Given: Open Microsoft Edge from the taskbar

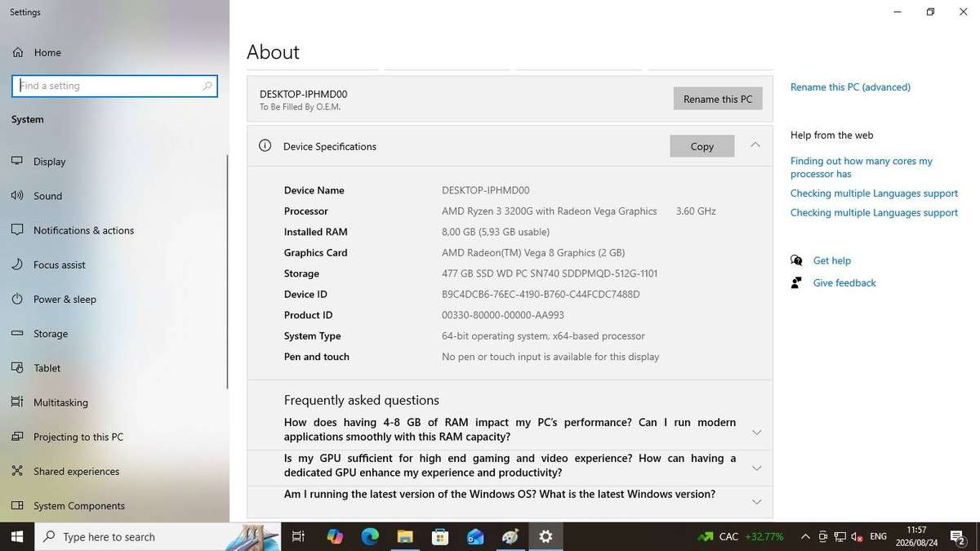Looking at the screenshot, I should (370, 536).
